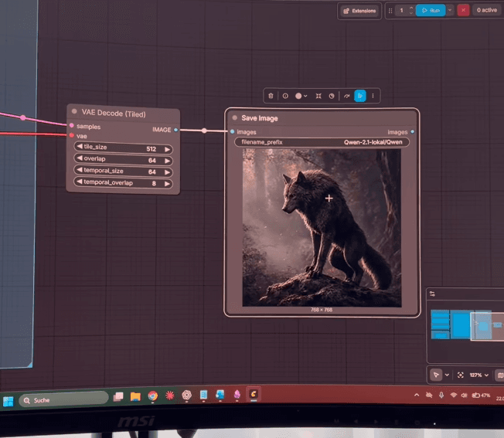Open the ComfyUI app on the taskbar

point(254,394)
